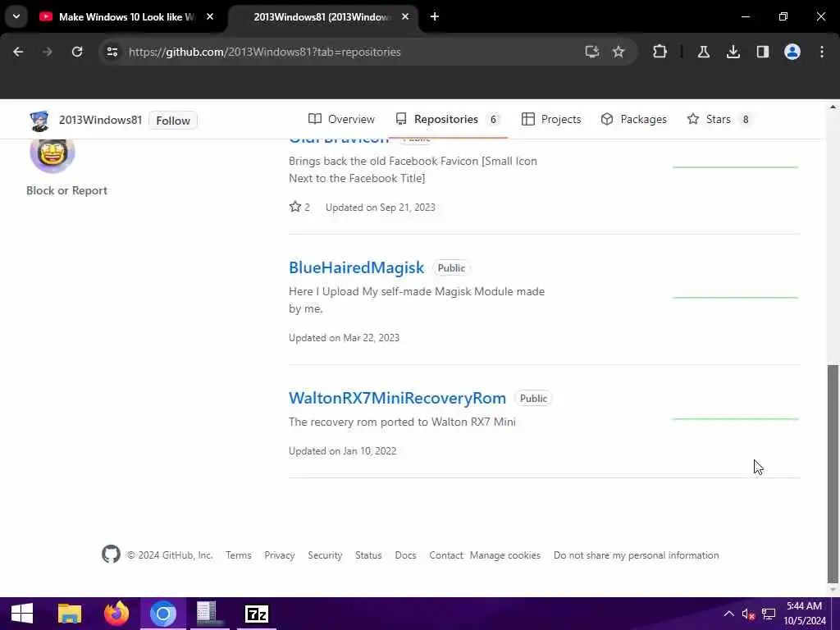Close the YouTube Make Windows 10 tab

(210, 16)
